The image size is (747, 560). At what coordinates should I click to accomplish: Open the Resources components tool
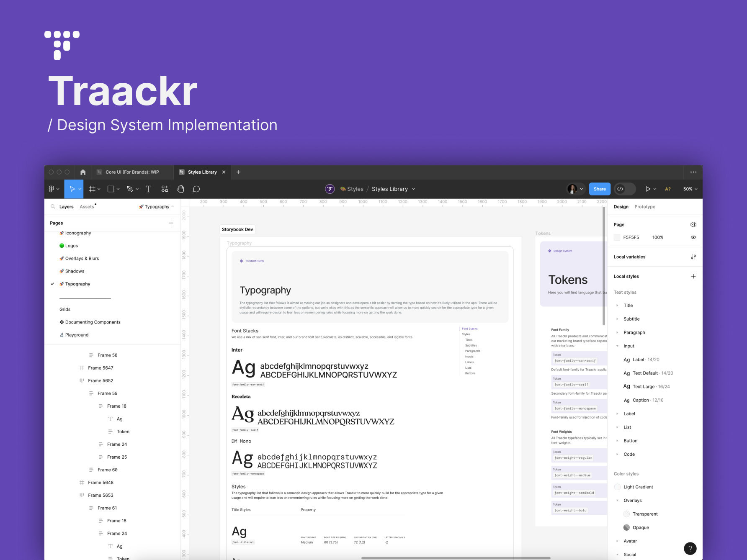(165, 189)
